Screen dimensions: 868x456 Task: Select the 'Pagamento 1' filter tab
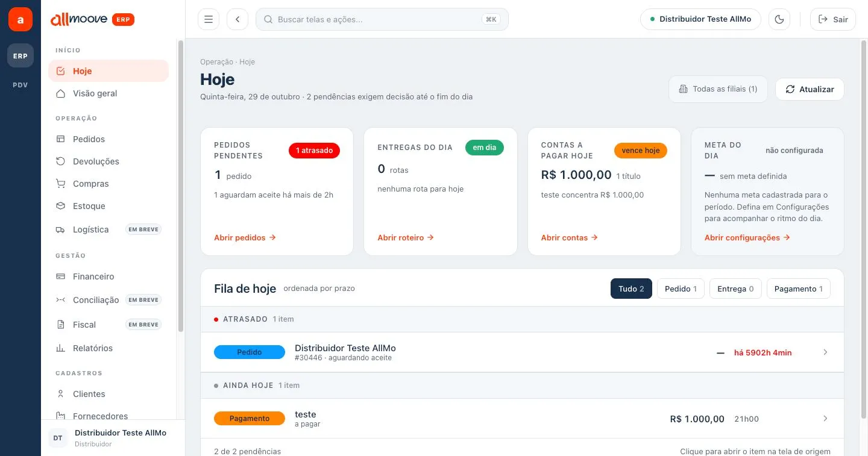tap(799, 289)
